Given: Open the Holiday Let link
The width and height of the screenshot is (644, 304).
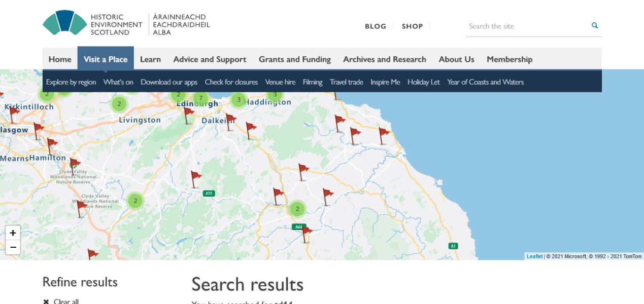Looking at the screenshot, I should 424,82.
